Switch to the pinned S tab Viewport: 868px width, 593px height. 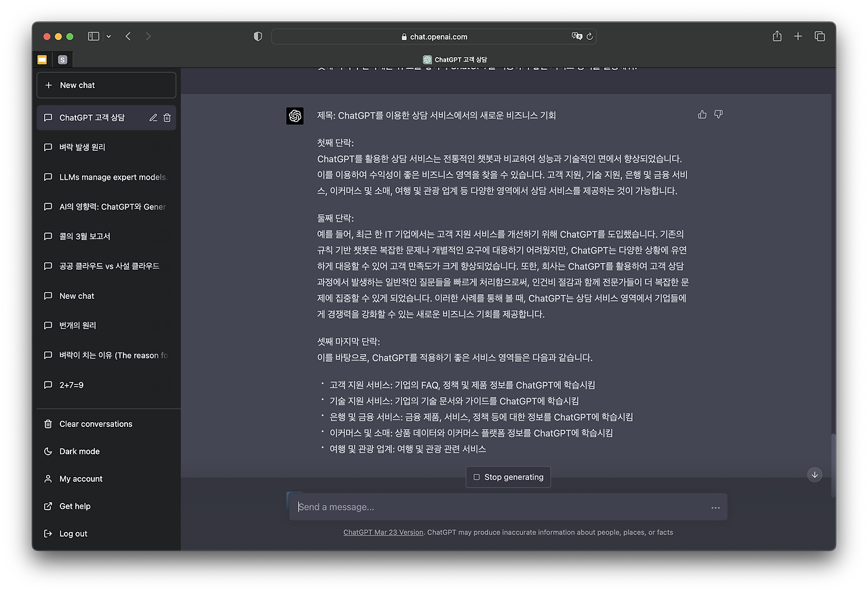click(x=62, y=60)
